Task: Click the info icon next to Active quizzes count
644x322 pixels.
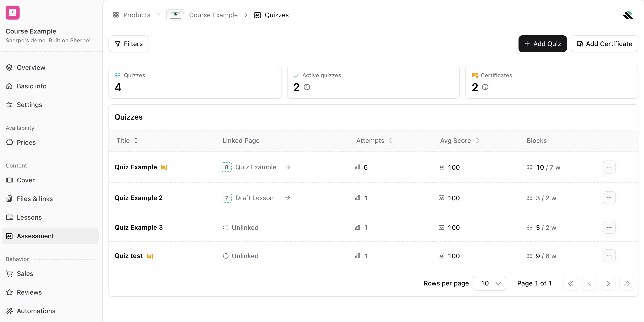Action: click(x=307, y=87)
